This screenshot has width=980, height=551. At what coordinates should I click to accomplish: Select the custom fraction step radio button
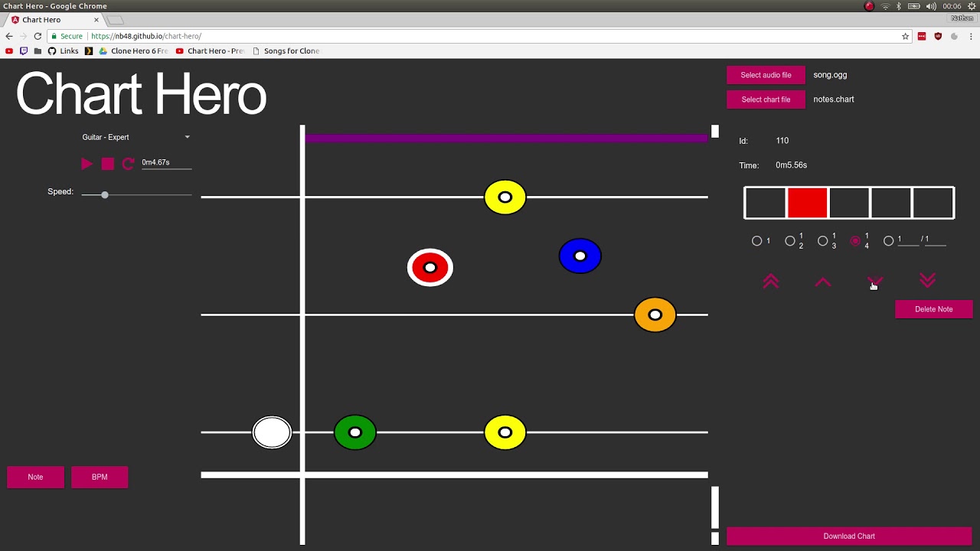tap(889, 240)
